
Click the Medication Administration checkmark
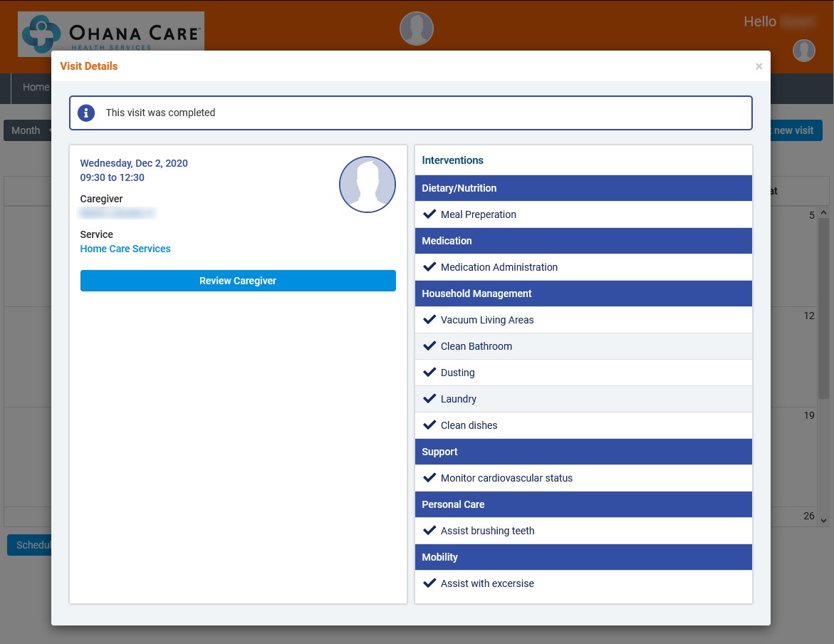point(429,267)
